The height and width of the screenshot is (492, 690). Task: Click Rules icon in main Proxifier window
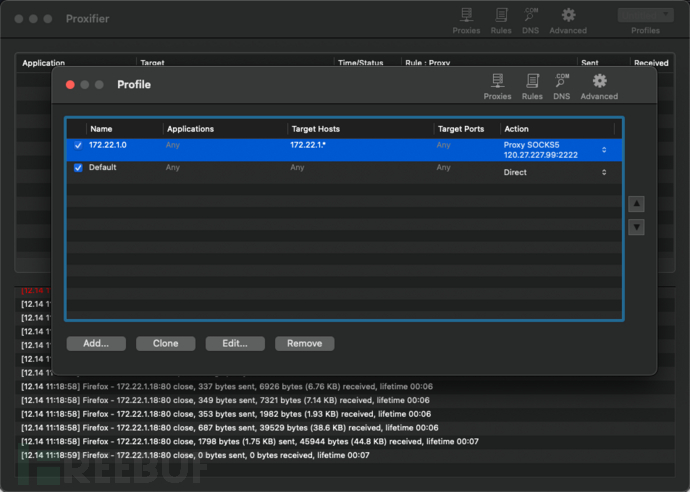tap(501, 21)
